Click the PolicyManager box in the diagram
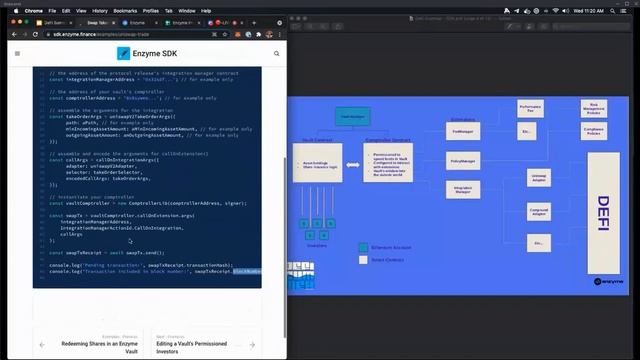Screen dimensions: 640x360 pos(463,161)
